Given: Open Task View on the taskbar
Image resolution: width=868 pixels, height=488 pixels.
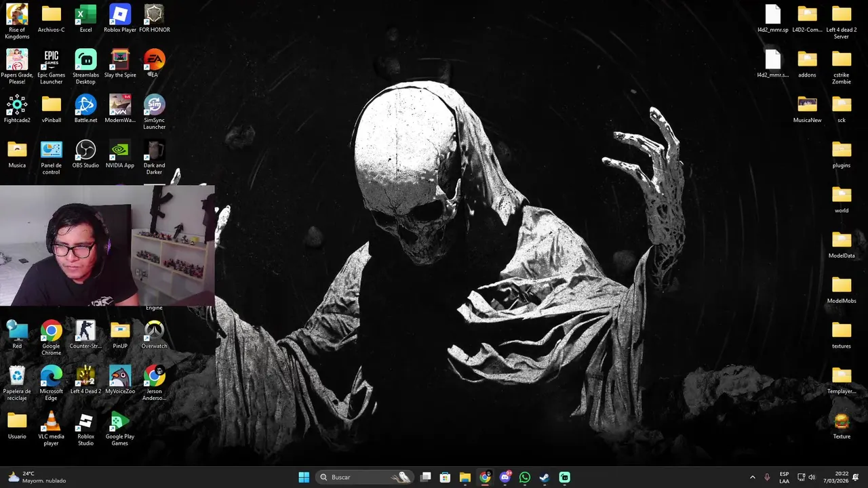Looking at the screenshot, I should pos(426,477).
